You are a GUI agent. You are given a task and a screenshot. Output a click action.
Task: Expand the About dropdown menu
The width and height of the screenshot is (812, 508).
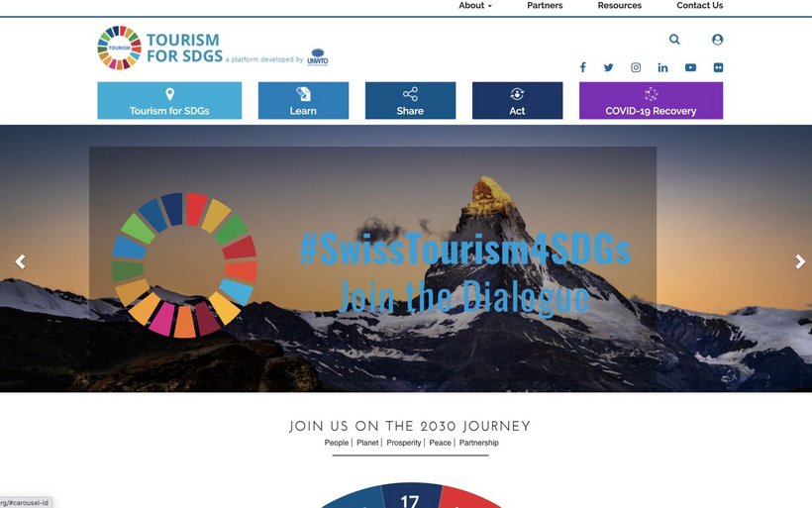475,5
